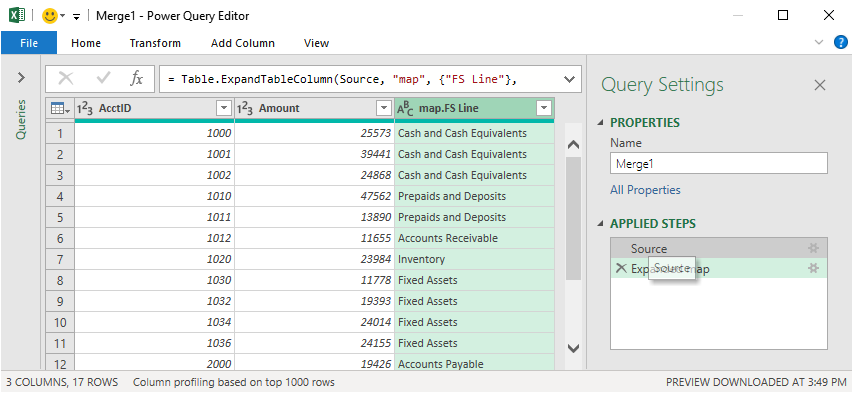The image size is (853, 393).
Task: Expand the formula bar chevron
Action: (570, 79)
